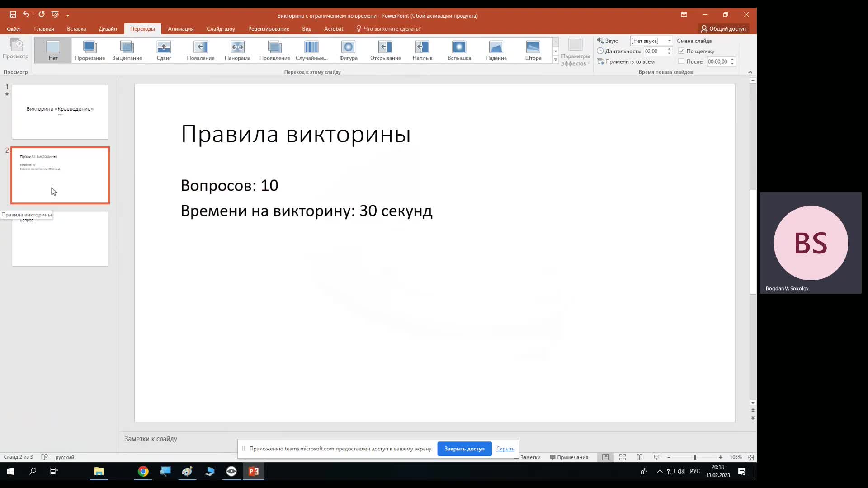Open Google Chrome from the taskbar

143,471
